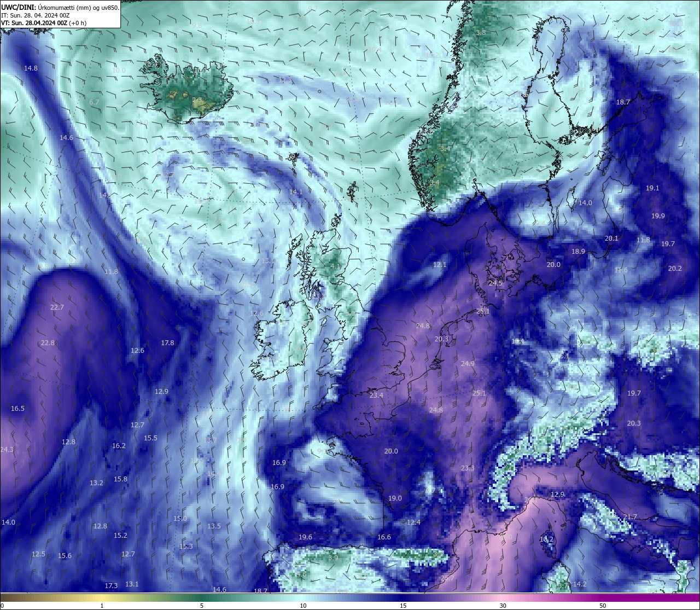The height and width of the screenshot is (610, 700).
Task: Click the 22.7 value on the map
Action: coord(57,307)
